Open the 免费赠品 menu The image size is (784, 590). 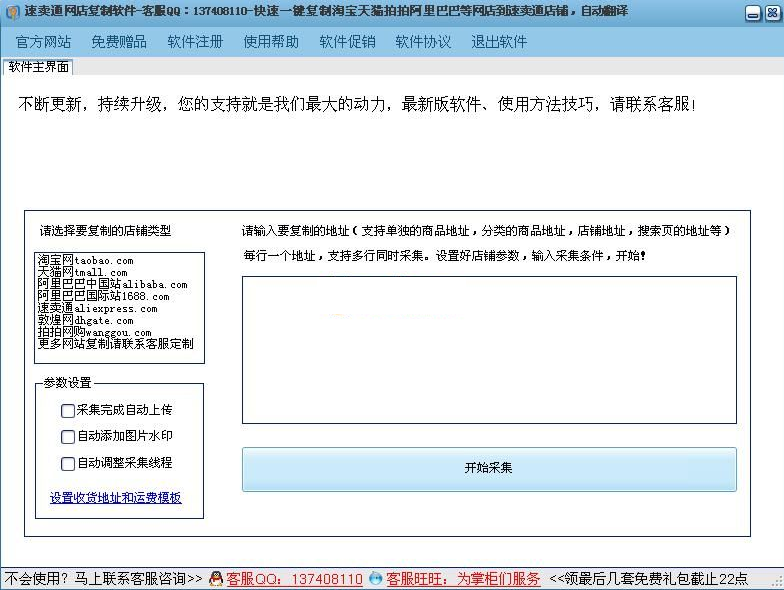point(119,42)
